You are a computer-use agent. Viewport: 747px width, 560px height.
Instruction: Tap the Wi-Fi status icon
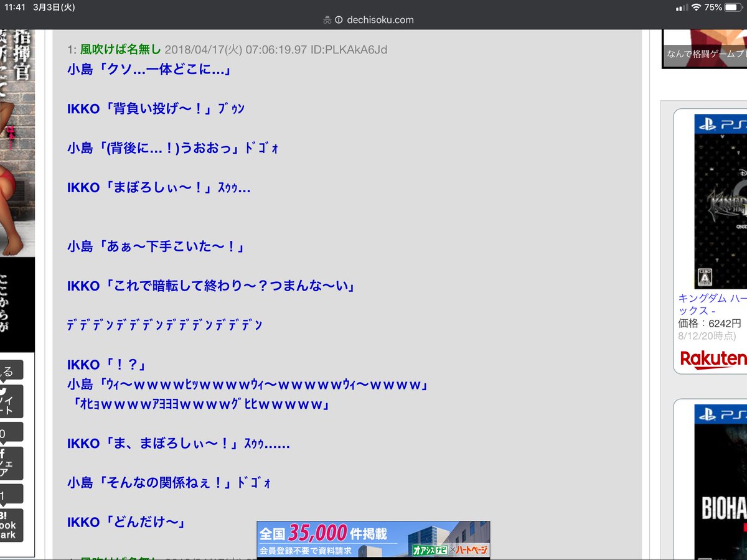pyautogui.click(x=695, y=7)
